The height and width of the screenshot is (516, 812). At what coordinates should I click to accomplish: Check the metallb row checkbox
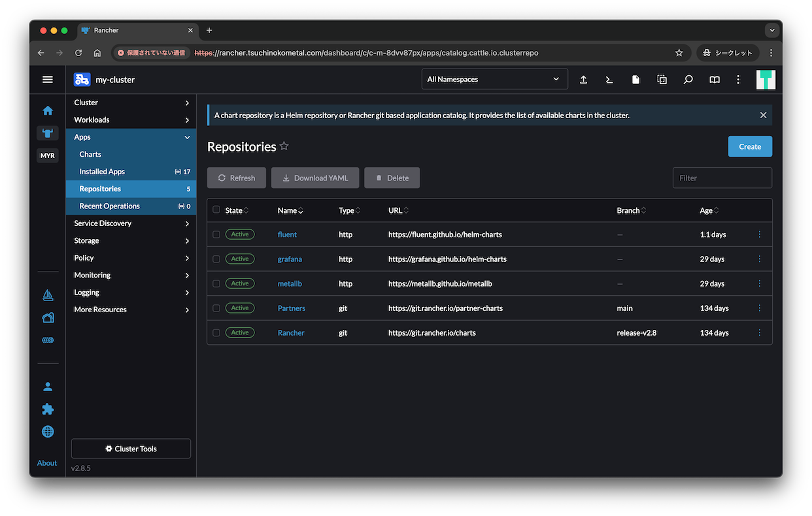216,283
